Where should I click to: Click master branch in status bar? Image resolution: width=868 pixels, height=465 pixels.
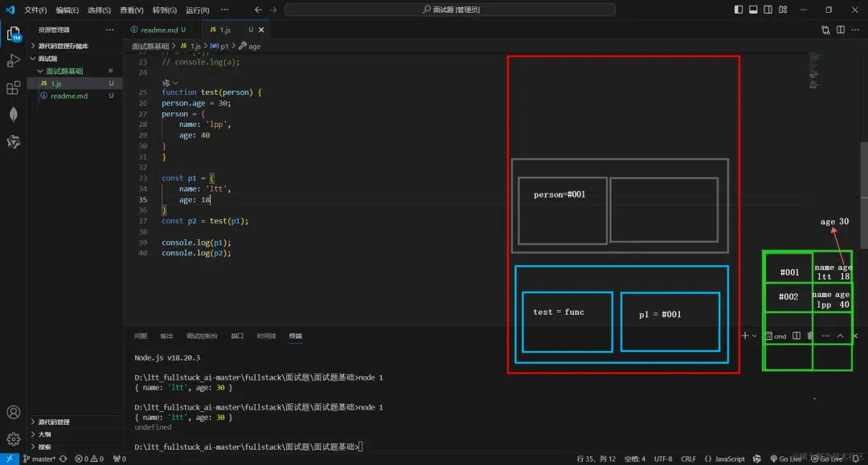point(39,459)
